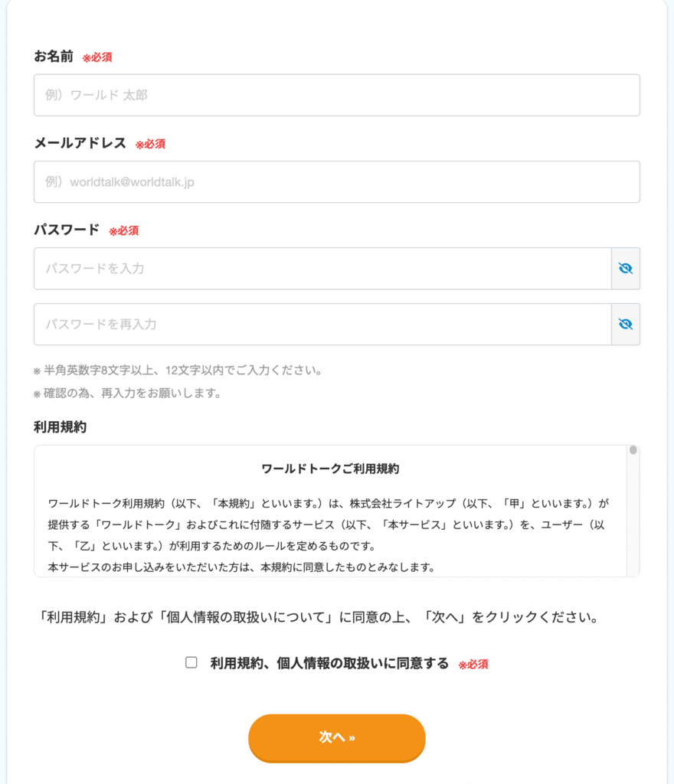Viewport: 674px width, 784px height.
Task: Click the ワールドトークご利用規約 heading in terms box
Action: click(x=331, y=469)
